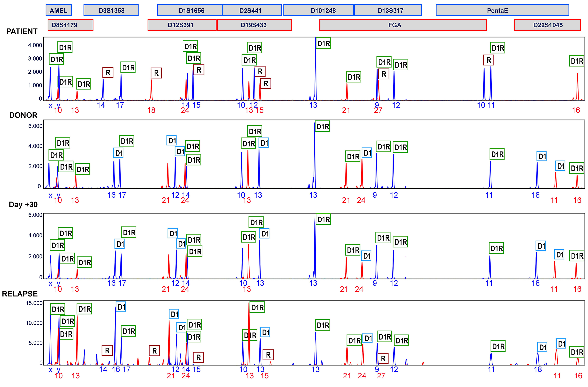Select the Day +30 panel title
Image resolution: width=588 pixels, height=387 pixels.
point(23,205)
